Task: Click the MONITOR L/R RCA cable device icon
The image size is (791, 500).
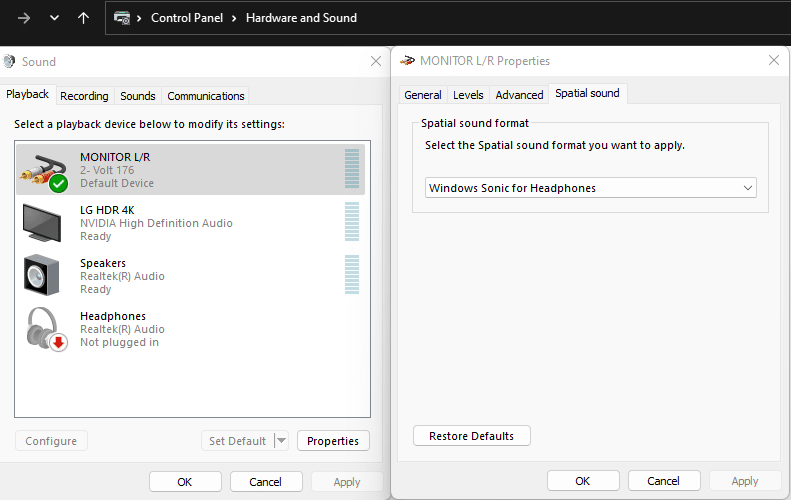Action: pos(43,170)
